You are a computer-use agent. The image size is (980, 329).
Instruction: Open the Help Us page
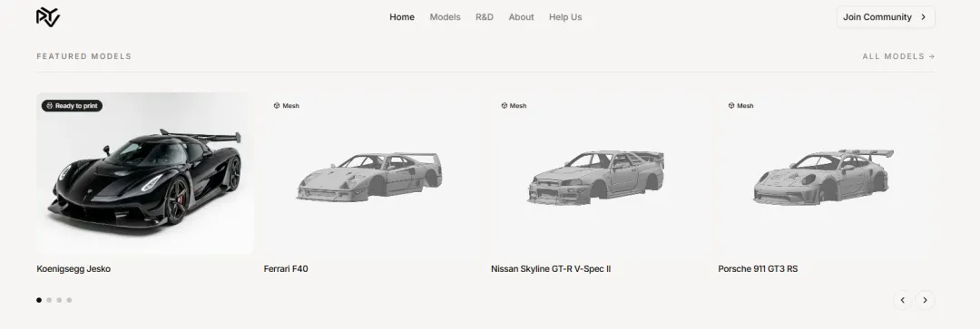point(565,17)
